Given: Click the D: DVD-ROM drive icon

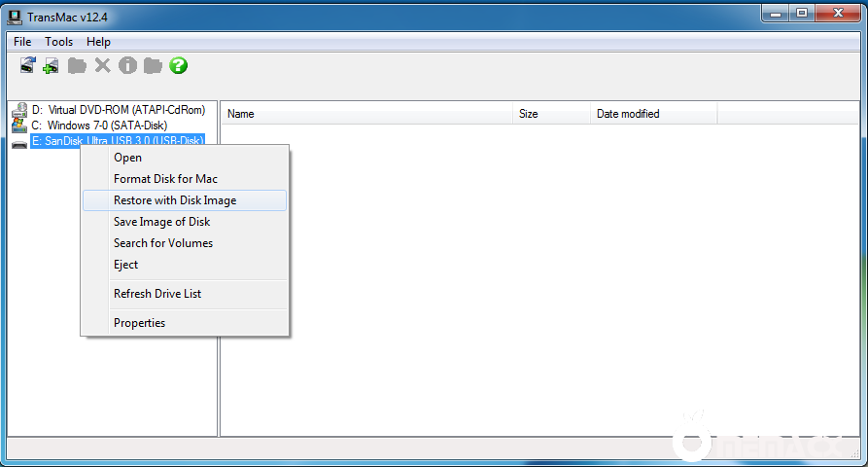Looking at the screenshot, I should click(x=19, y=110).
